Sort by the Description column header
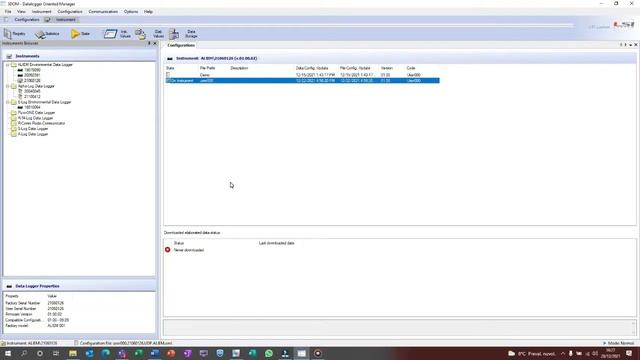 click(239, 68)
